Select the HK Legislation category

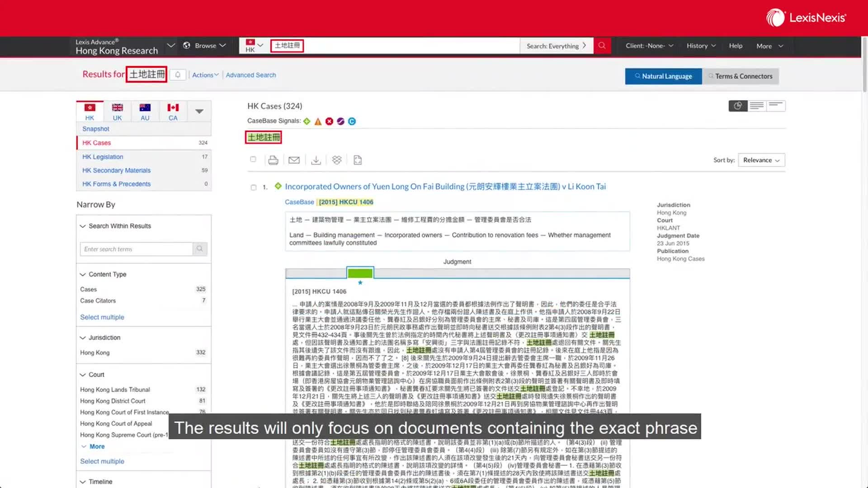click(144, 157)
